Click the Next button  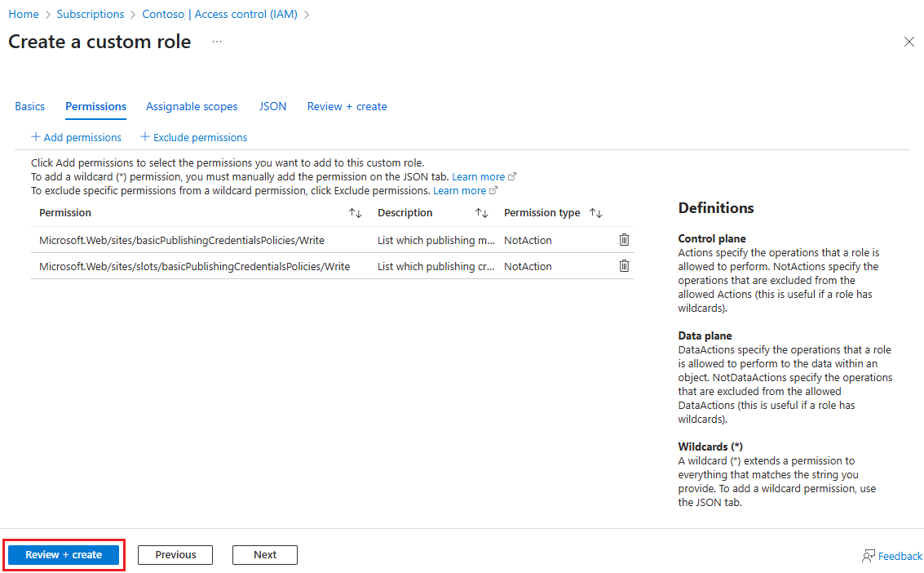pyautogui.click(x=264, y=554)
